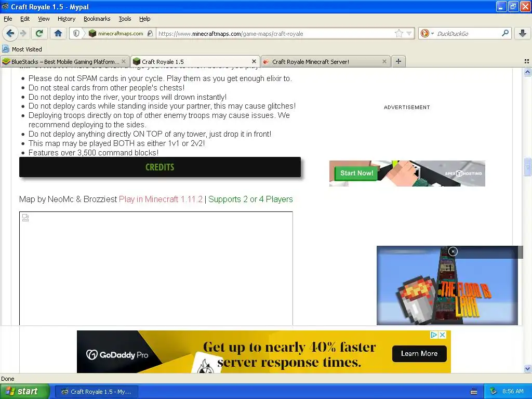This screenshot has height=399, width=532.
Task: Close the Craft Royale Minecraft Server tab
Action: click(384, 61)
